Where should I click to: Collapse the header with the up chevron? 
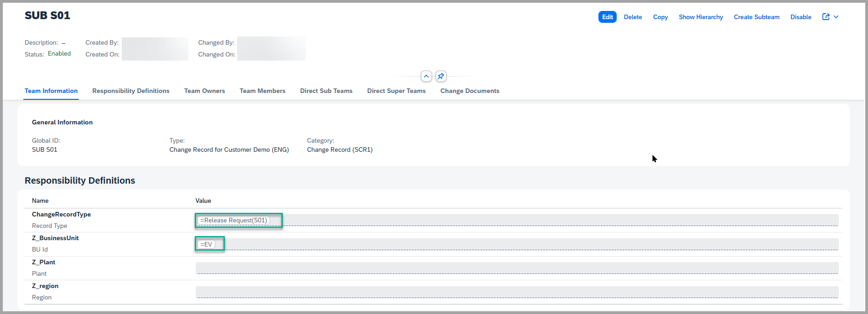click(426, 77)
